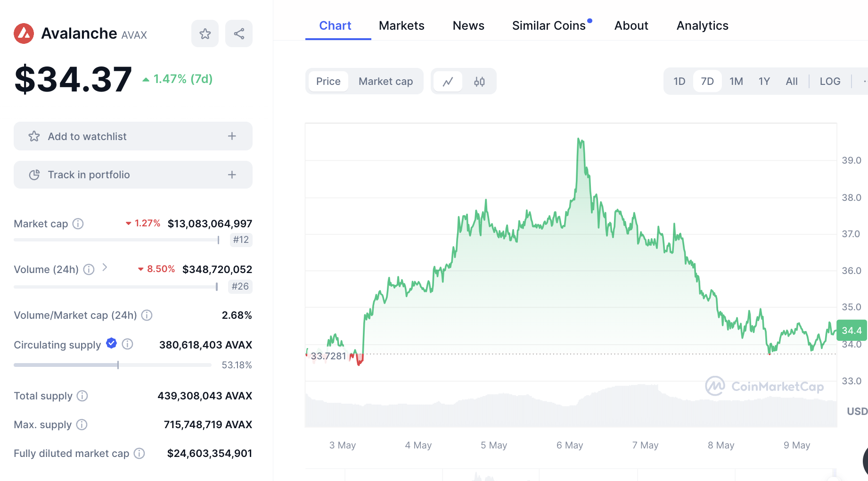This screenshot has width=868, height=481.
Task: Expand Volume (24h) details chevron
Action: 105,267
